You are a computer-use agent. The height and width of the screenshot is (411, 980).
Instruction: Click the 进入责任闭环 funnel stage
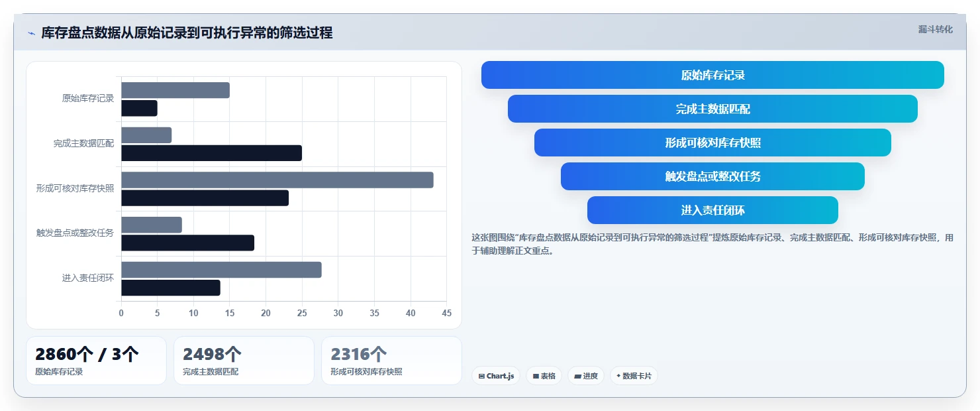(712, 210)
